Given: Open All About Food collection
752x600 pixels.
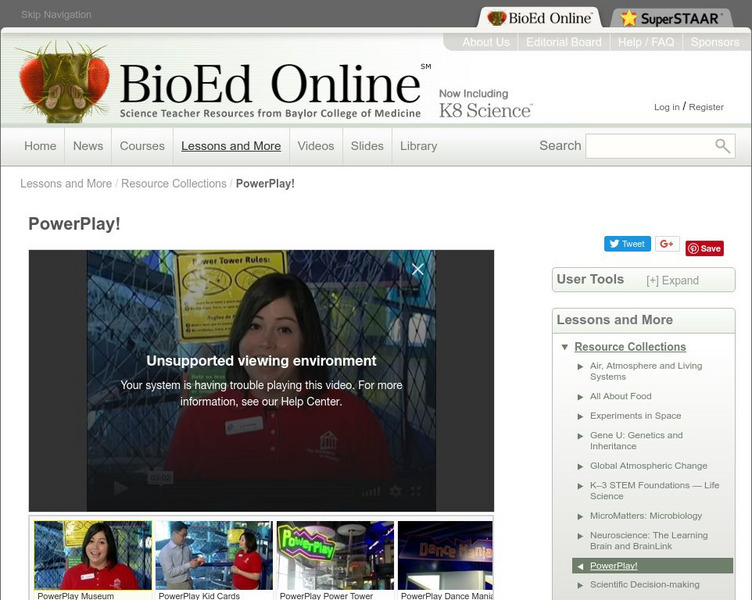Looking at the screenshot, I should 621,396.
